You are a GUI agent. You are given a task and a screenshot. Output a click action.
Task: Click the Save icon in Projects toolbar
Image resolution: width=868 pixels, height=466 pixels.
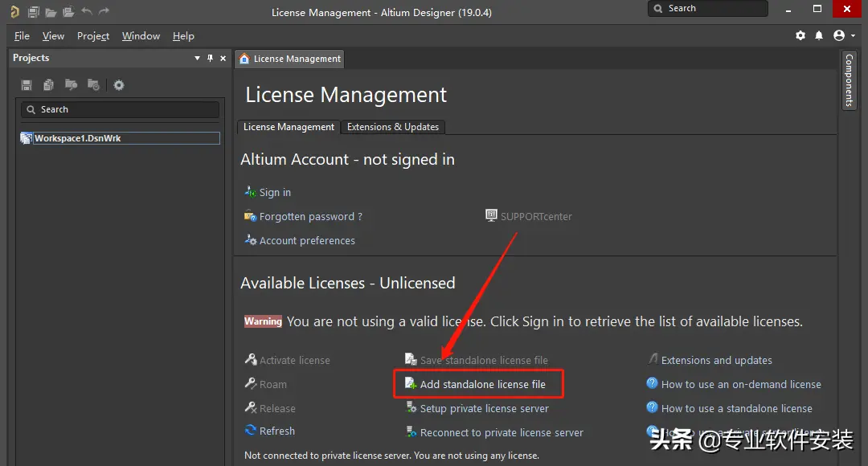pyautogui.click(x=27, y=84)
